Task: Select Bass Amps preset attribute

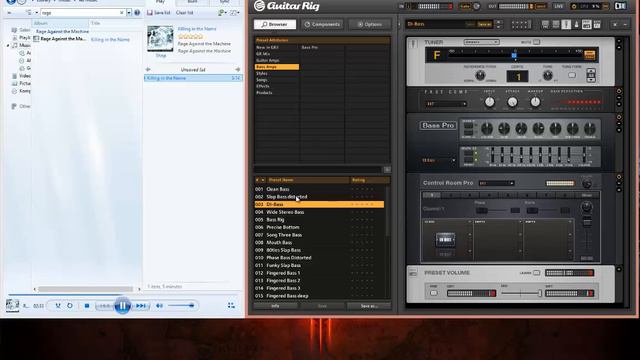Action: click(277, 67)
